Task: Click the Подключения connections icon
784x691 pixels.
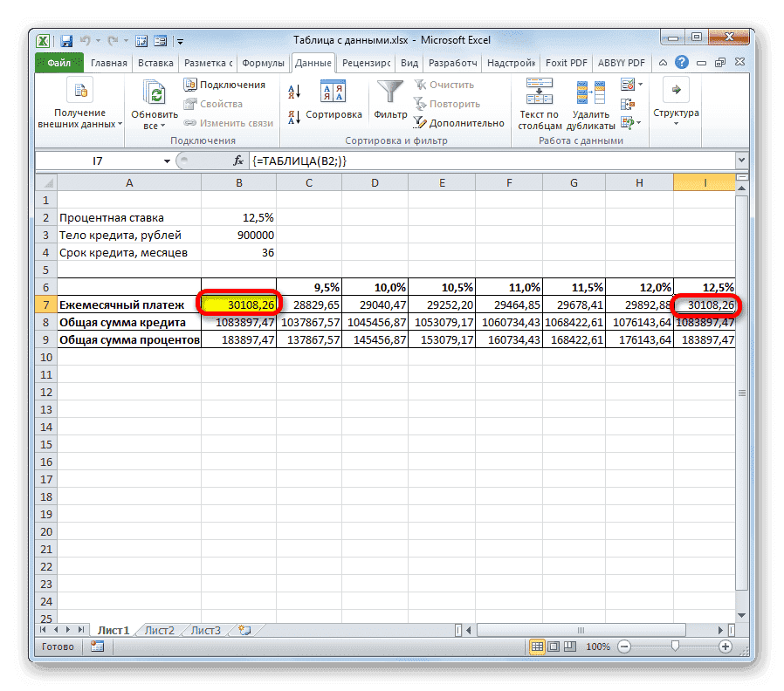Action: coord(190,84)
